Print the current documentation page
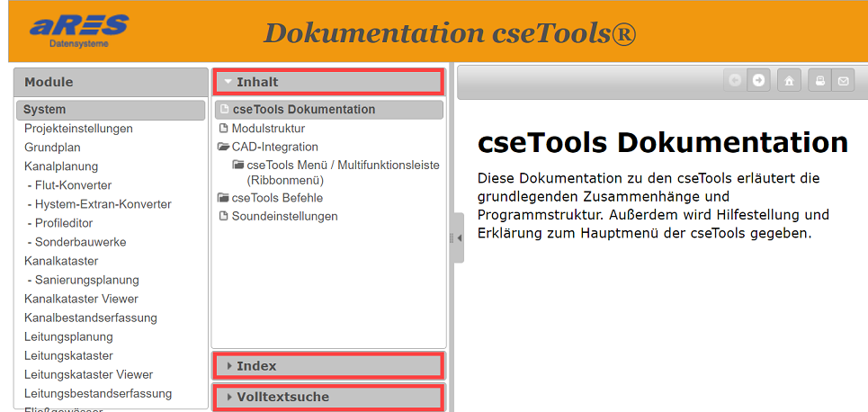The height and width of the screenshot is (412, 868). [x=819, y=81]
